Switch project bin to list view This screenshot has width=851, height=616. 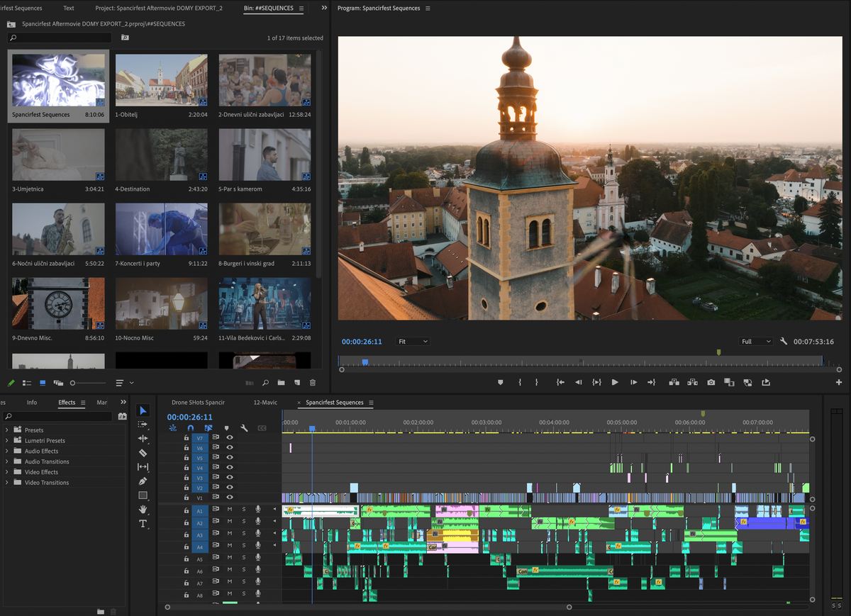coord(27,383)
